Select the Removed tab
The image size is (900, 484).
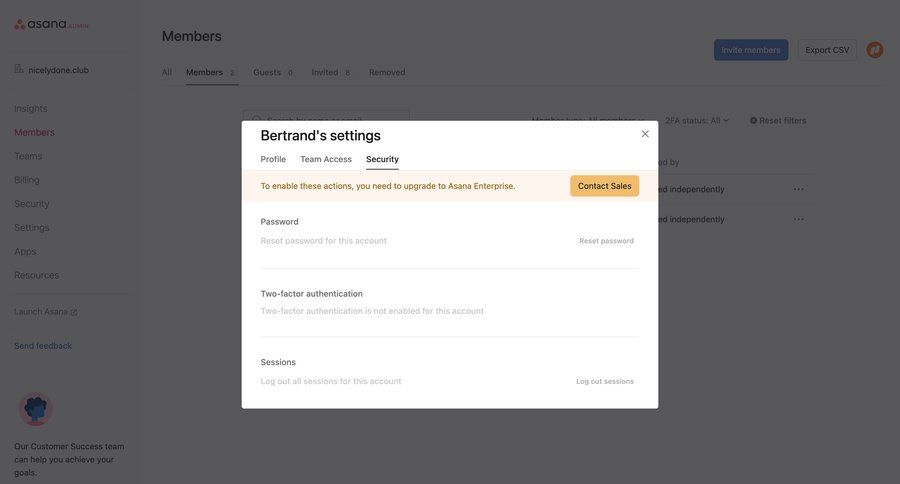pos(387,72)
